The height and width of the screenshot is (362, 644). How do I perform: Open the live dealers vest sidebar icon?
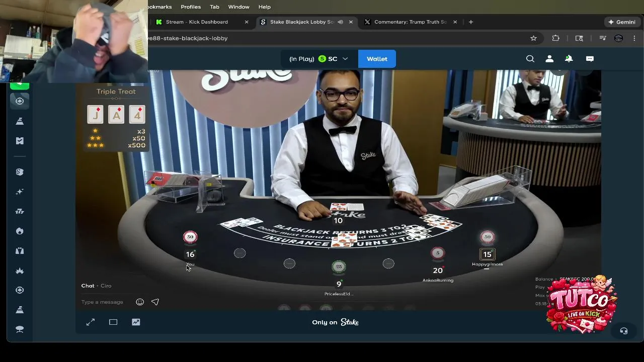coord(20,251)
